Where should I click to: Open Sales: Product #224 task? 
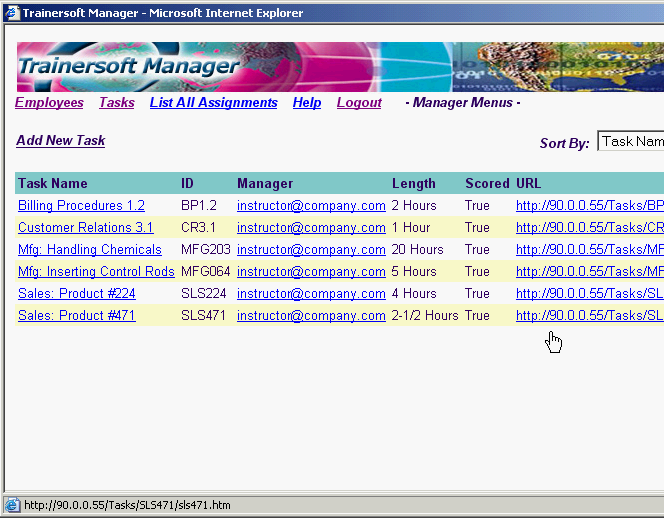coord(77,294)
